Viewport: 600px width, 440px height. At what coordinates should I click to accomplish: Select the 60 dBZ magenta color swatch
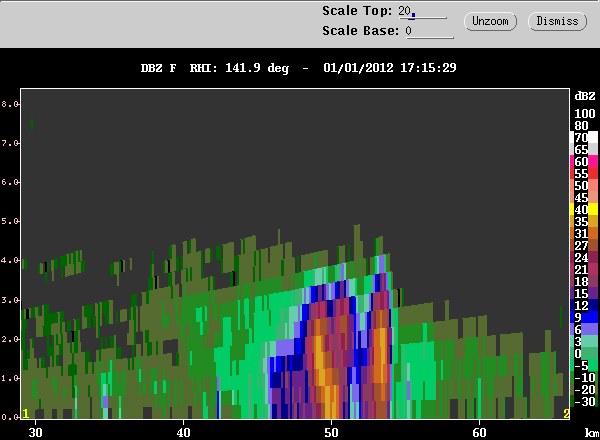coord(593,161)
